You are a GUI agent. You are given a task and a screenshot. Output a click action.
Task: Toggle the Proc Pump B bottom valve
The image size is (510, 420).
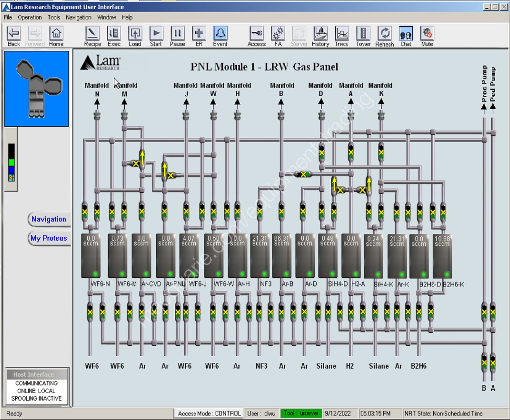(x=484, y=362)
